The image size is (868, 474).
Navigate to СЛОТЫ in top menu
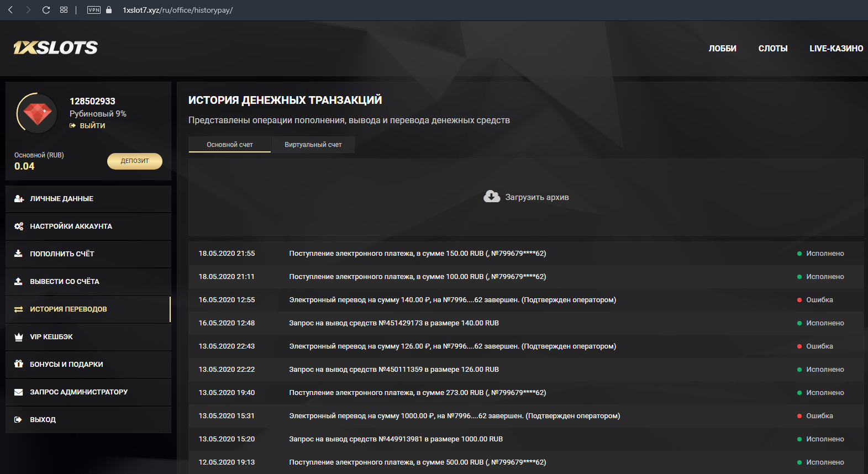click(x=772, y=49)
